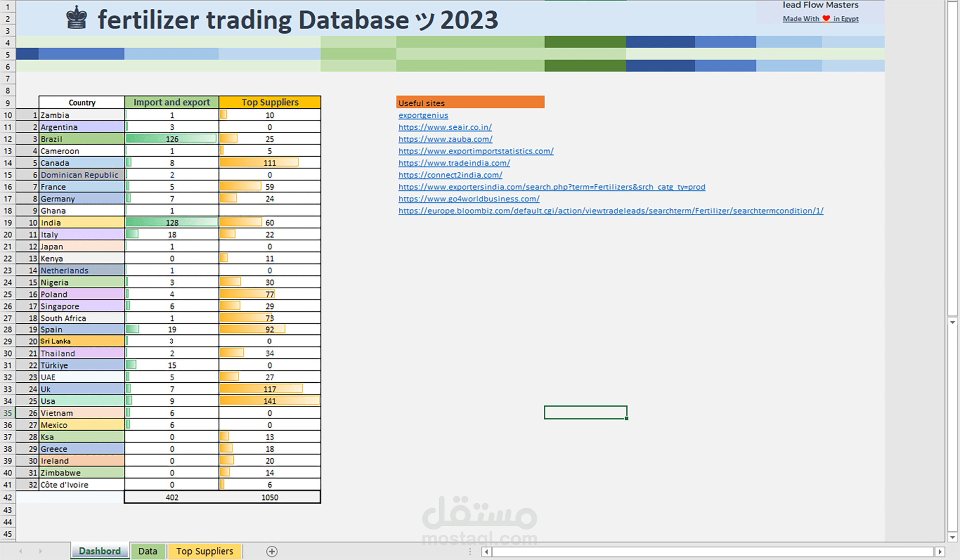Click the tab bar resize handle dots

point(470,552)
